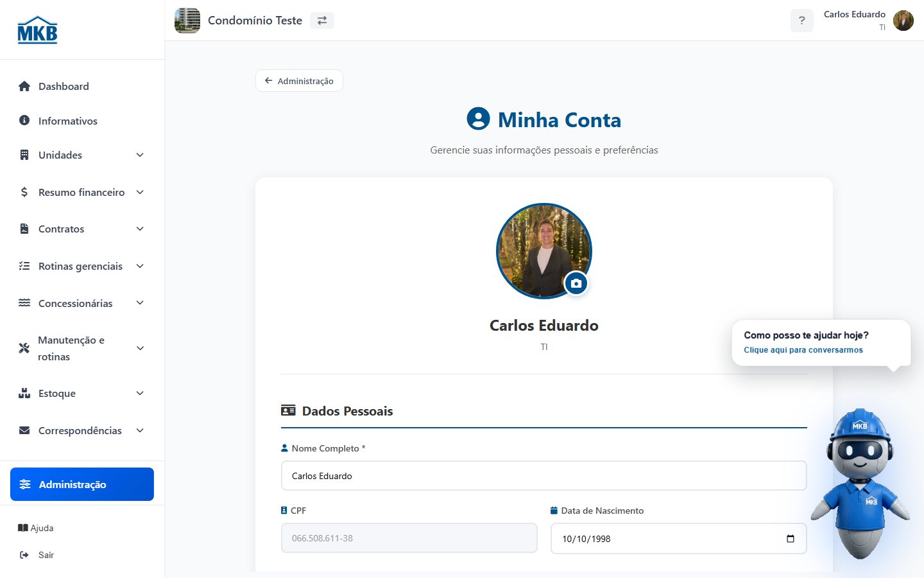Click the large profile picture
The height and width of the screenshot is (578, 924).
point(544,251)
